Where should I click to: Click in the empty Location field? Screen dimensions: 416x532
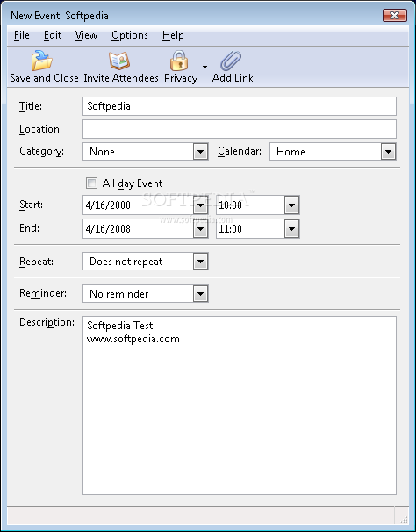pyautogui.click(x=240, y=129)
